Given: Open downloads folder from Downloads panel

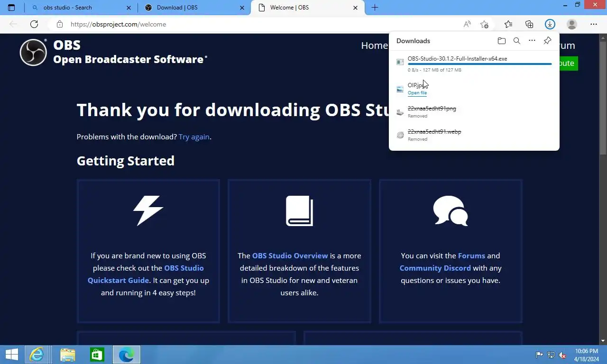Looking at the screenshot, I should pos(502,41).
